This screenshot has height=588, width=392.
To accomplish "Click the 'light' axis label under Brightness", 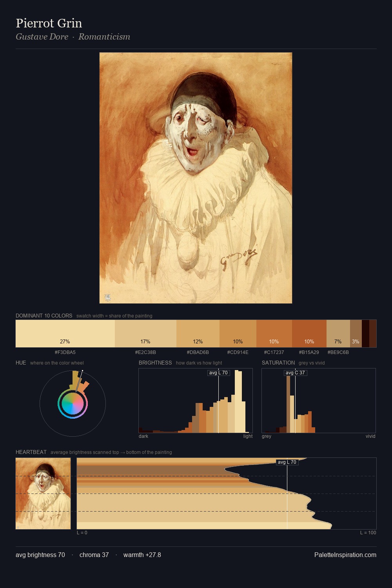I will click(x=248, y=436).
